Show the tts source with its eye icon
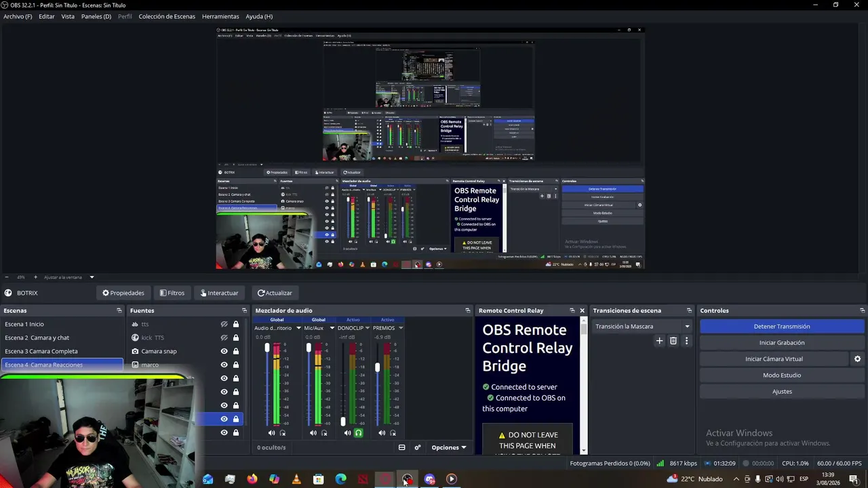The image size is (868, 488). coord(224,324)
